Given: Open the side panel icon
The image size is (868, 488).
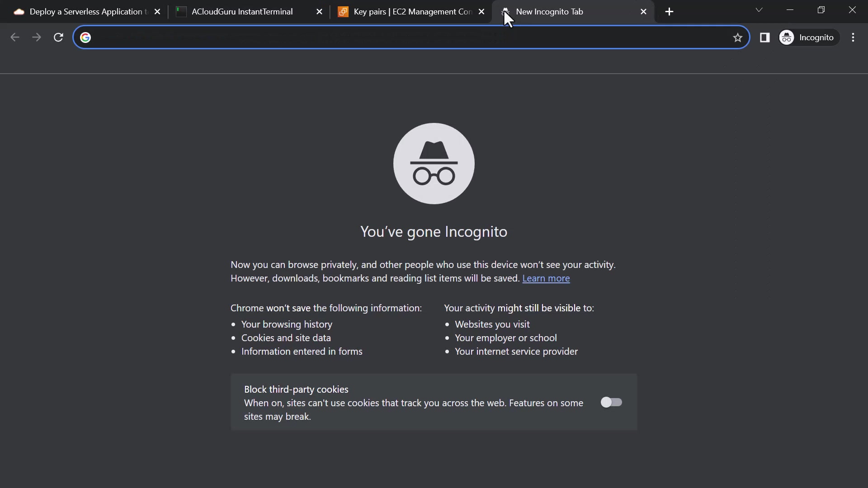Looking at the screenshot, I should tap(764, 38).
